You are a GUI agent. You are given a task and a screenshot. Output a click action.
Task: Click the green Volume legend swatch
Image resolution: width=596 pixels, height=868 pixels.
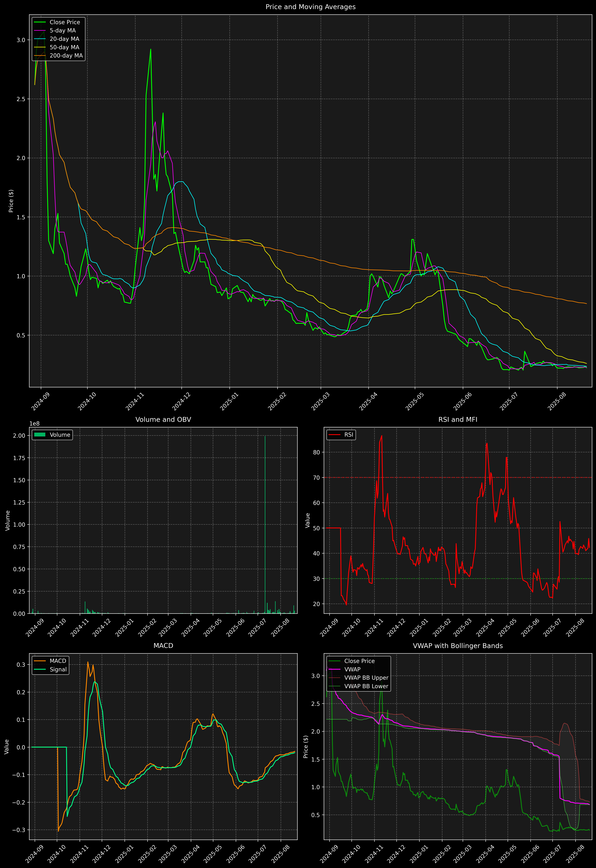tap(40, 435)
